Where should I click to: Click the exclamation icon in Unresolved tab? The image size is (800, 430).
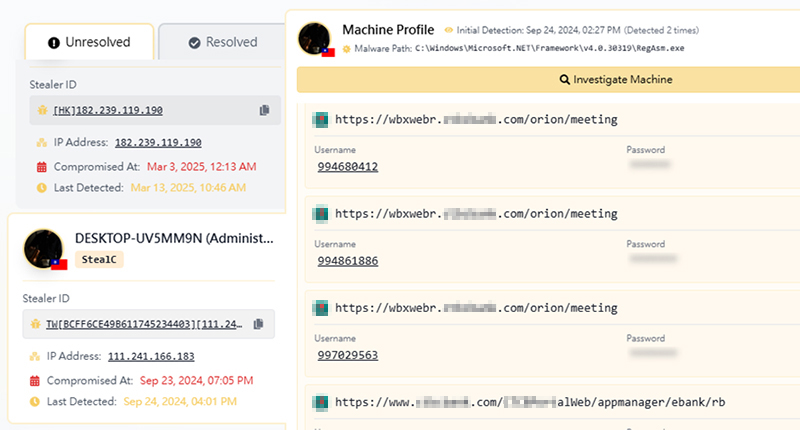point(54,42)
